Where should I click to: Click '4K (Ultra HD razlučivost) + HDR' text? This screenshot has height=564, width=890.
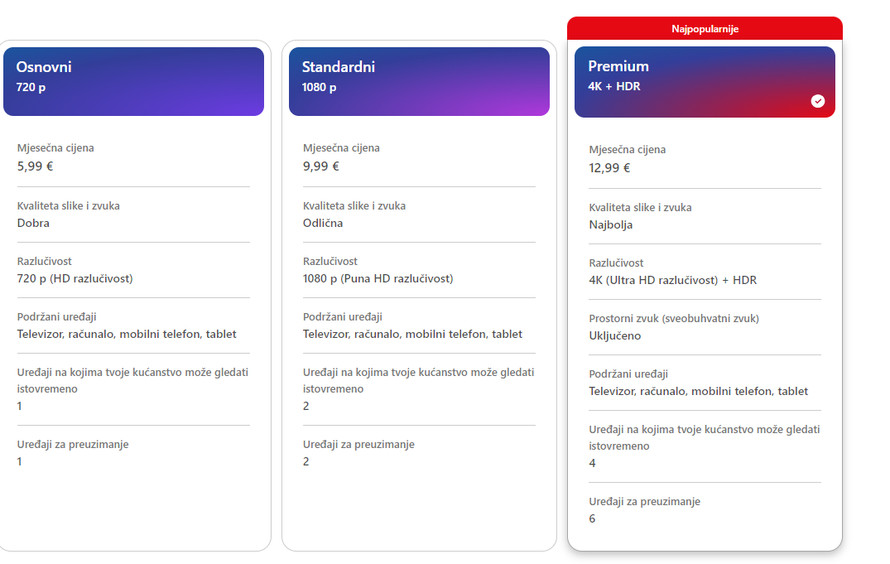[x=673, y=280]
